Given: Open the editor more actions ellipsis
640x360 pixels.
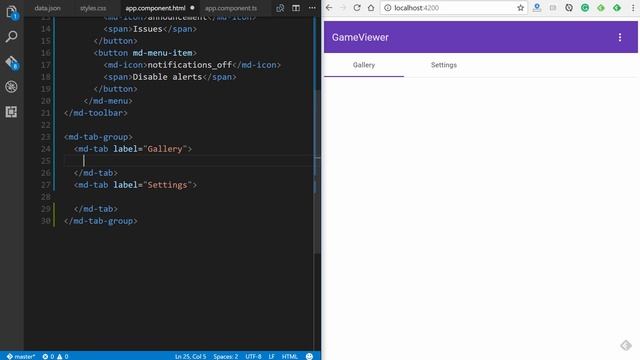Looking at the screenshot, I should point(312,8).
